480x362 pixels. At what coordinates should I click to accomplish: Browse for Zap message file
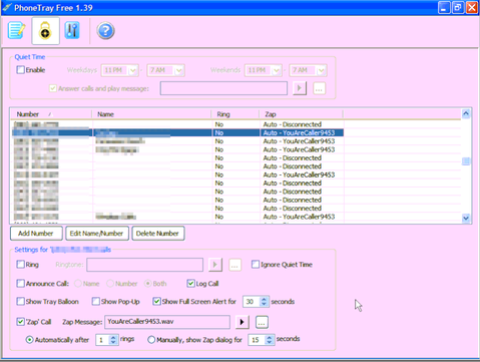(x=262, y=322)
